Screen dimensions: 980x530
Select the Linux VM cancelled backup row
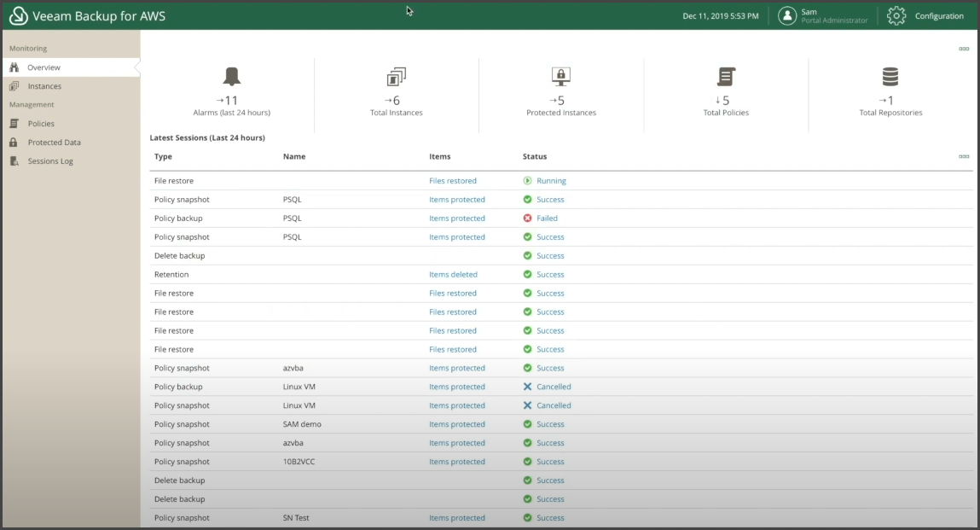coord(341,387)
